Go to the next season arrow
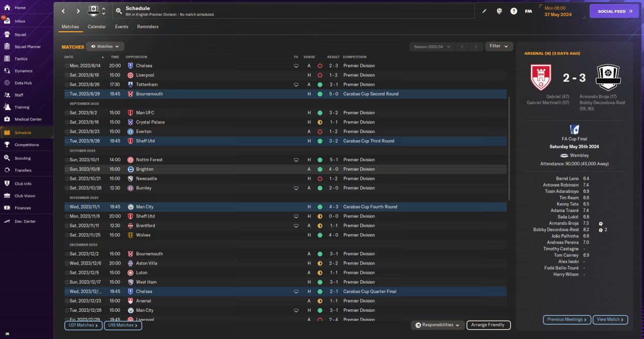The image size is (644, 339). pyautogui.click(x=476, y=46)
